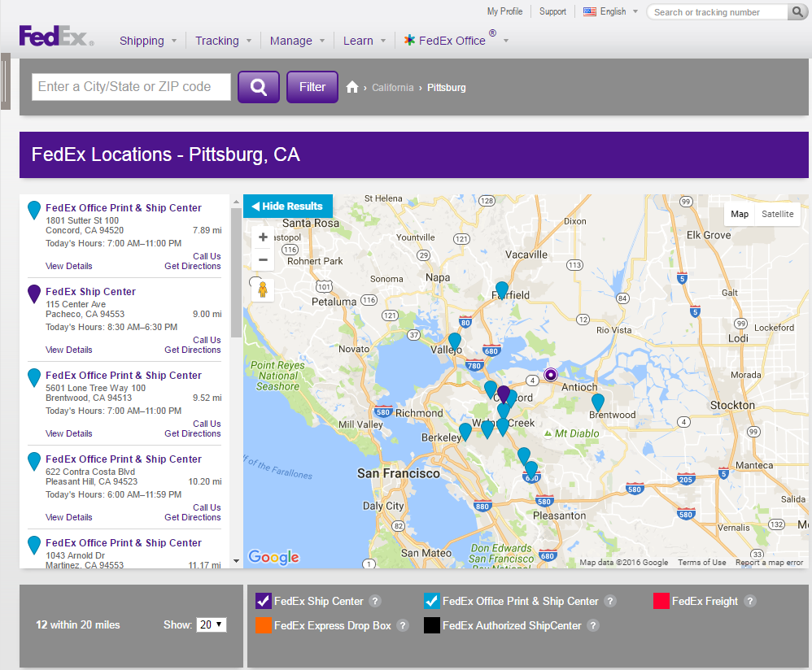Click the Search or tracking number field
812x670 pixels.
pyautogui.click(x=718, y=12)
